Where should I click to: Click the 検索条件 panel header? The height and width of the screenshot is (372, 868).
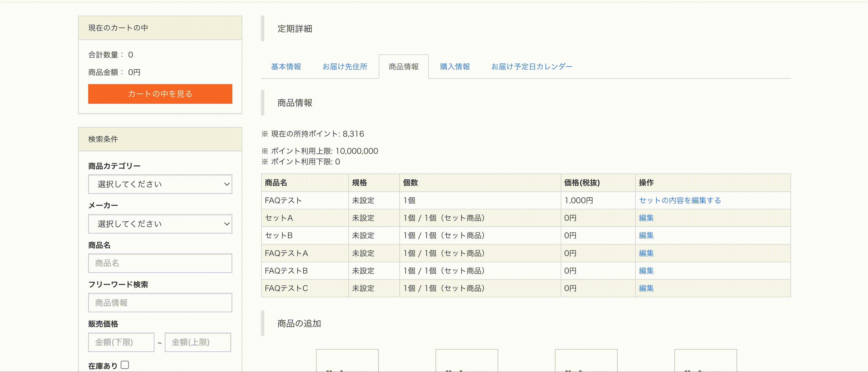[160, 139]
